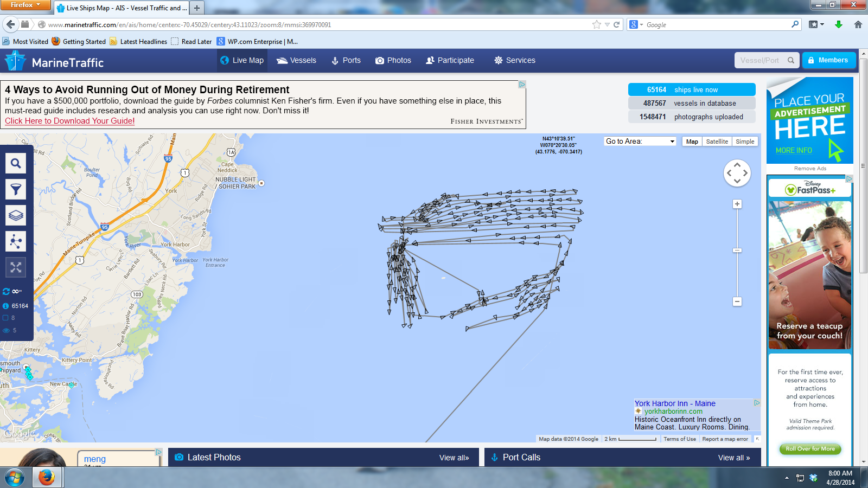
Task: Toggle the small square checkbox beside 8
Action: tap(6, 318)
